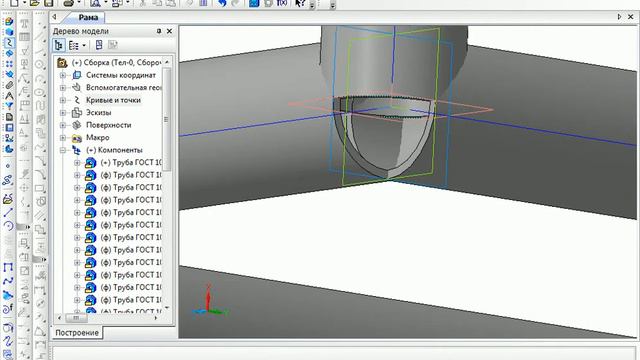Expand the Кривые и точки node
The height and width of the screenshot is (360, 640).
pos(62,100)
